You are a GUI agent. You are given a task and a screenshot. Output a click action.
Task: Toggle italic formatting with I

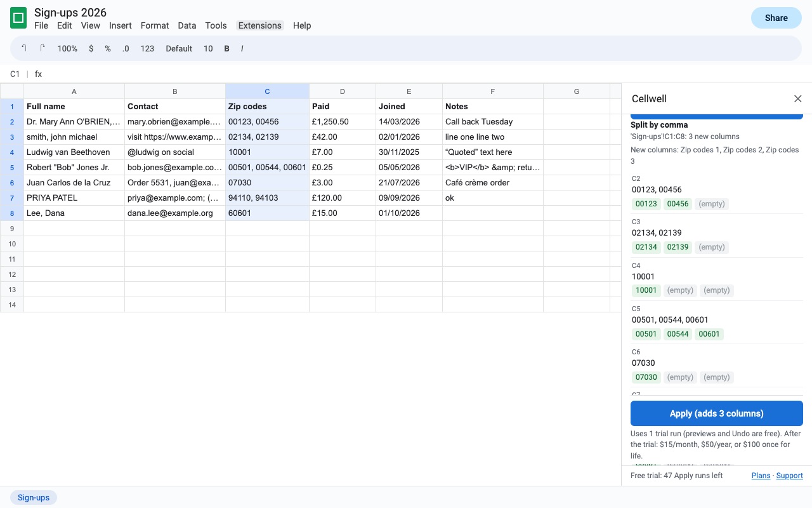click(x=242, y=48)
